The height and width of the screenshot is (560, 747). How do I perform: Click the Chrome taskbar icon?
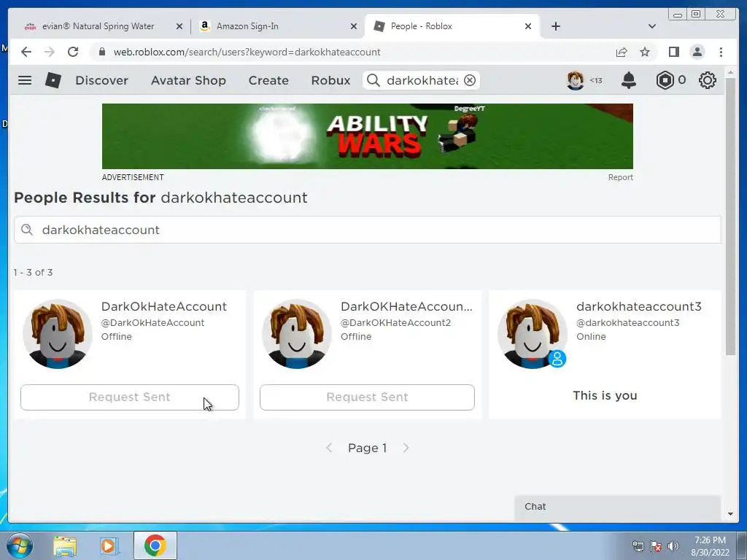tap(155, 545)
